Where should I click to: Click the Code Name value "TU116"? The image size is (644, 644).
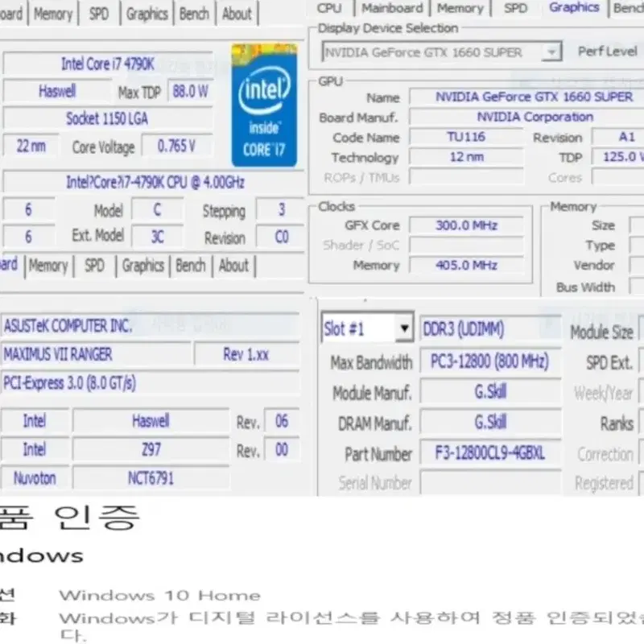466,137
